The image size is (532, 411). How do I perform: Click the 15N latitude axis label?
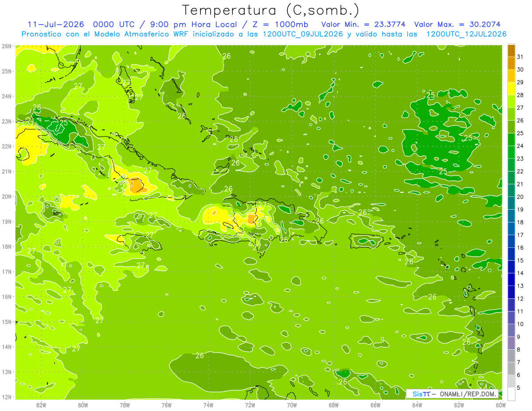pos(7,321)
